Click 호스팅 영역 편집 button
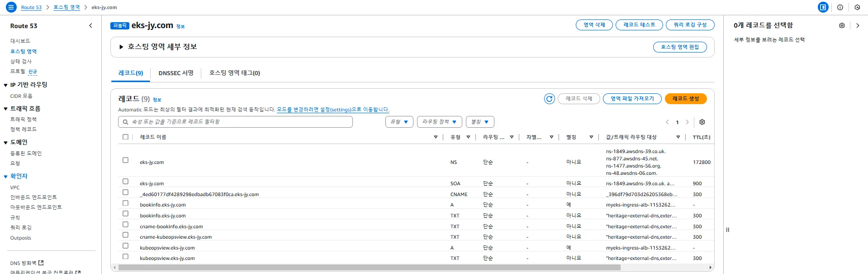This screenshot has height=274, width=868. tap(680, 47)
